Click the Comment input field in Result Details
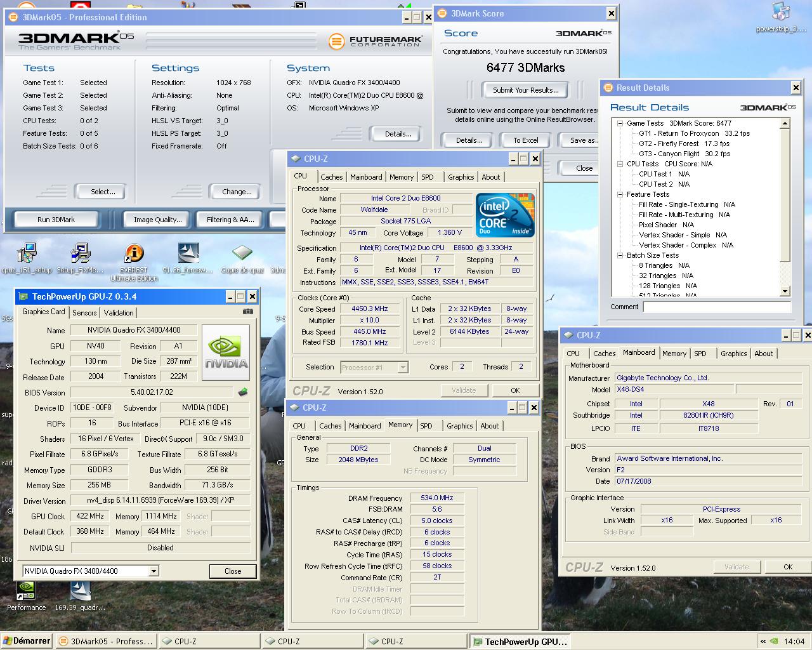 pyautogui.click(x=717, y=307)
